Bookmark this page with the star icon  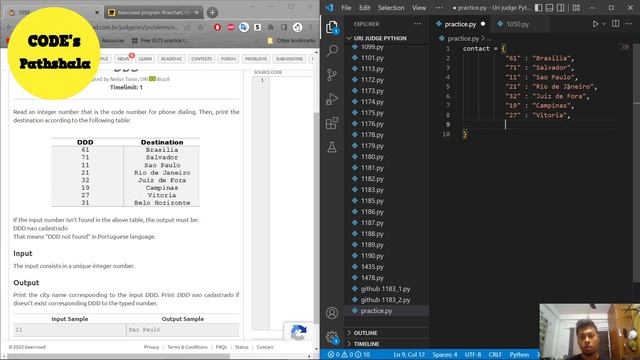click(200, 27)
